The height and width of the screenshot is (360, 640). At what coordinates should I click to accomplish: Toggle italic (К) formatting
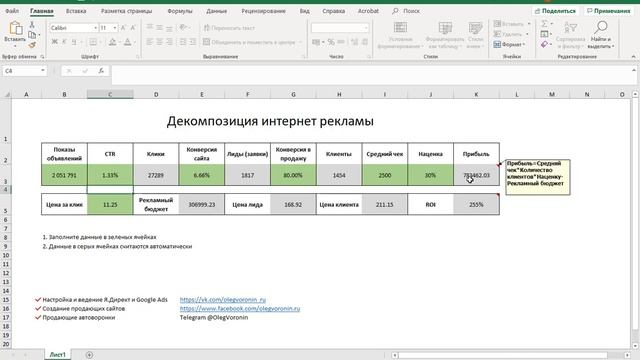(64, 42)
